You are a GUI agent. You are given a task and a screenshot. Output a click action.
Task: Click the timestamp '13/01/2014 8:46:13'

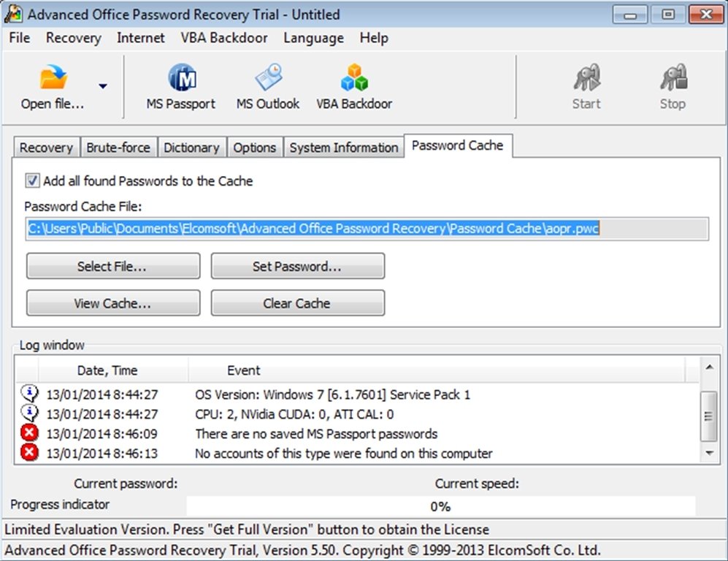[102, 454]
